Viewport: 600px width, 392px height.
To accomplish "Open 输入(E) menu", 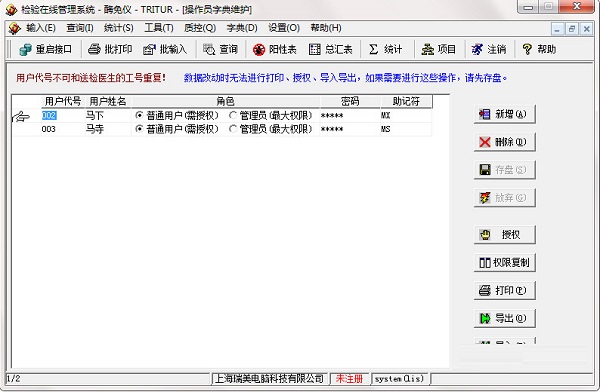I will click(x=41, y=28).
